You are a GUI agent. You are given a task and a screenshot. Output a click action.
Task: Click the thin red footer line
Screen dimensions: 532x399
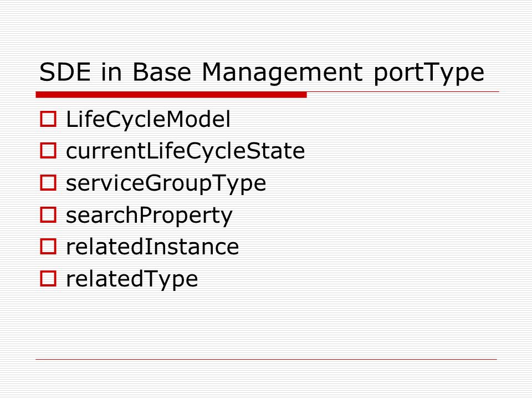(x=267, y=359)
